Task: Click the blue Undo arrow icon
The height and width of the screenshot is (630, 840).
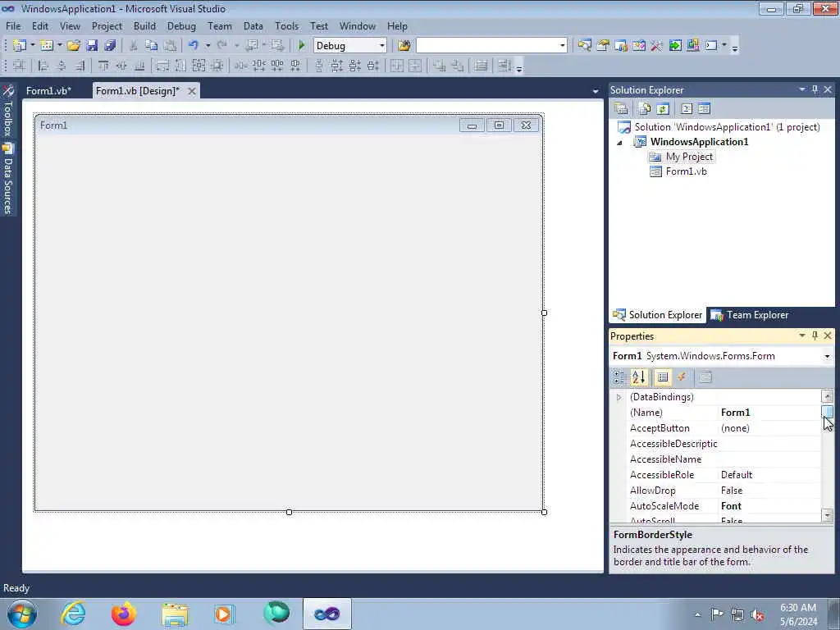Action: point(194,46)
